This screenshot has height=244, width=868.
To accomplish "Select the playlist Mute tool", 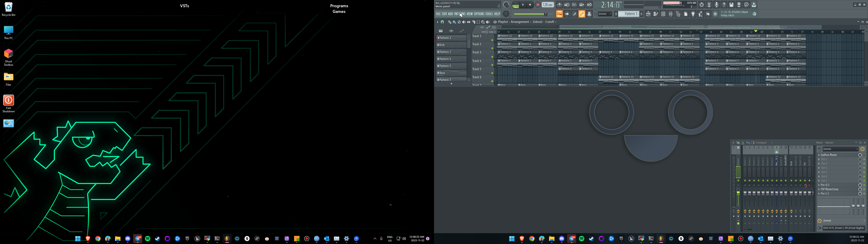I will click(464, 22).
